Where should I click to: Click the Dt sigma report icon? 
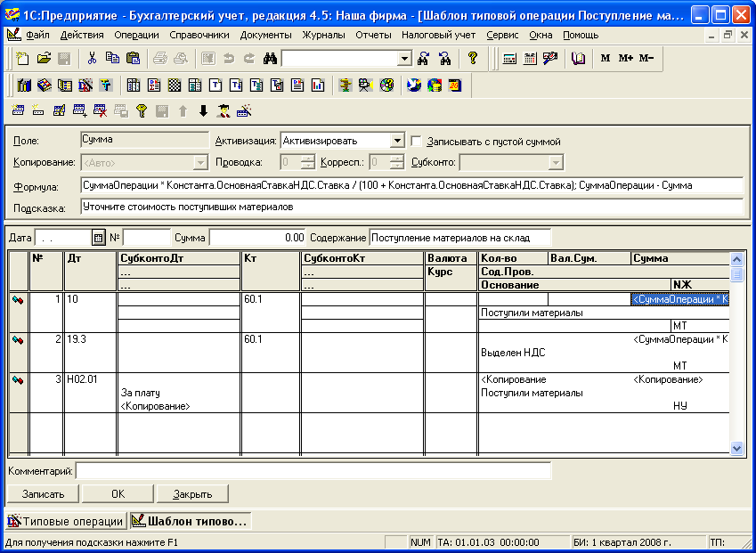click(154, 85)
